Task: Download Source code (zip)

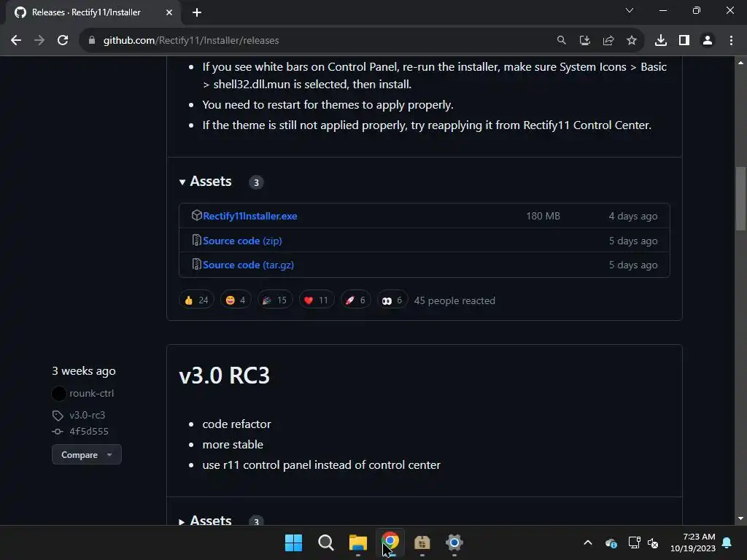Action: point(242,241)
